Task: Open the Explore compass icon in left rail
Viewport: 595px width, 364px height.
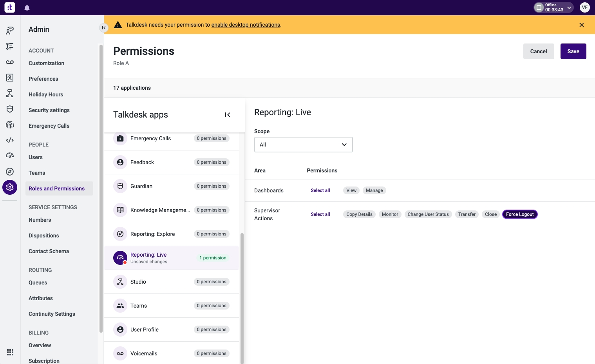Action: coord(10,172)
